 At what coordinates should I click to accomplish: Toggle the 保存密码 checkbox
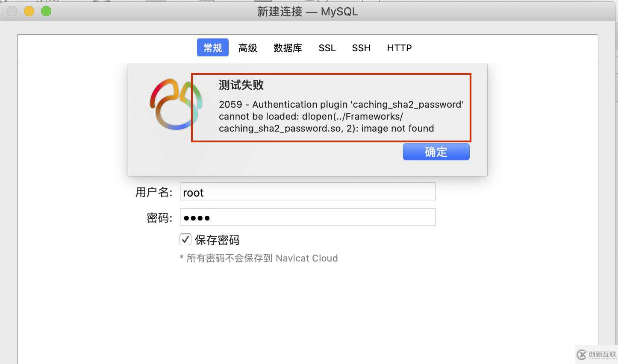tap(185, 239)
